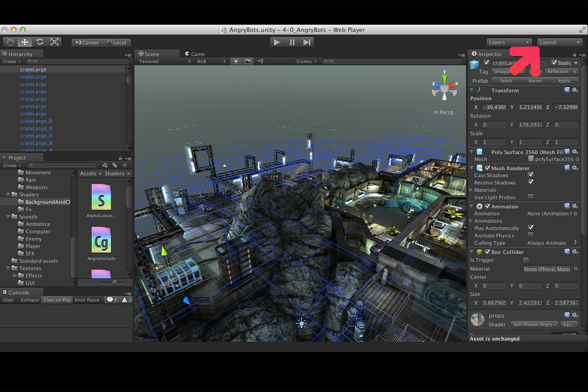Click Shaders in the Assets breadcrumb
Screen dimensions: 588x392
pos(115,173)
